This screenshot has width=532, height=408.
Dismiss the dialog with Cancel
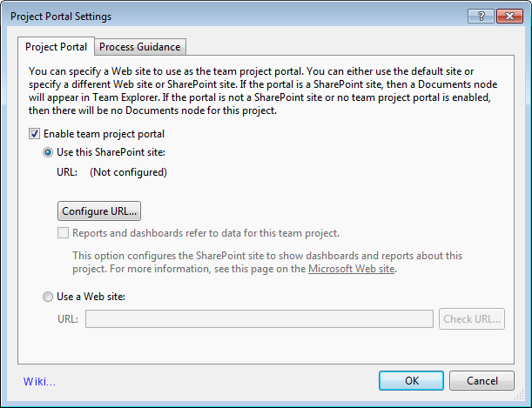pyautogui.click(x=481, y=381)
